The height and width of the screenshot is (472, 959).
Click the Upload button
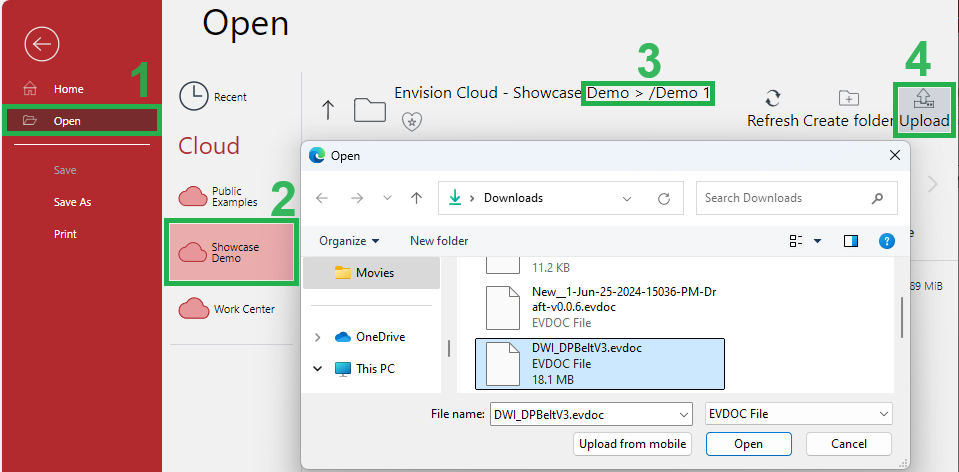coord(924,109)
